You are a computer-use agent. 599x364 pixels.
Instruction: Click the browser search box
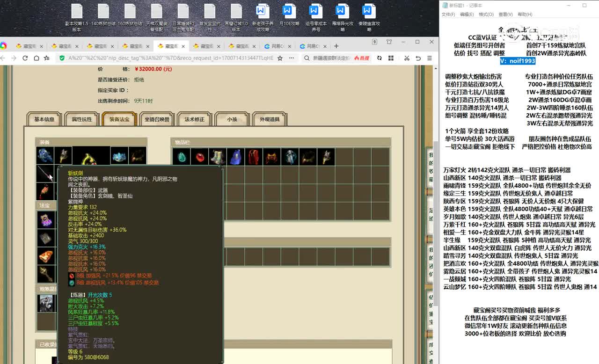click(330, 58)
